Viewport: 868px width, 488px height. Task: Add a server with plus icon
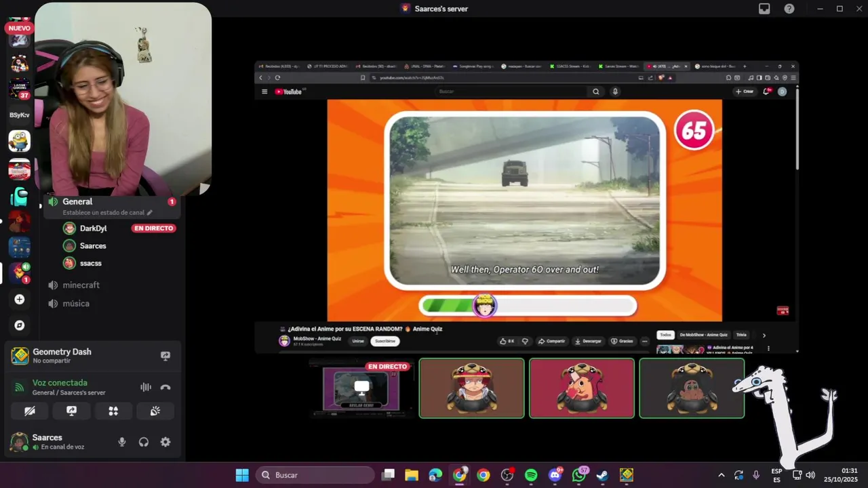20,299
